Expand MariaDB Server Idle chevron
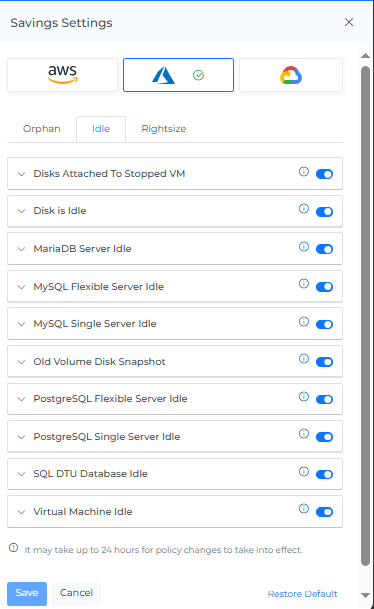The image size is (374, 609). pos(21,249)
